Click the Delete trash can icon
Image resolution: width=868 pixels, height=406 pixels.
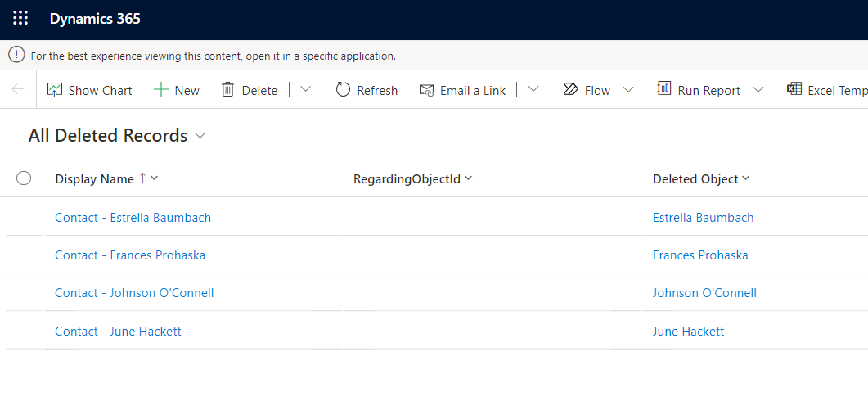coord(228,90)
